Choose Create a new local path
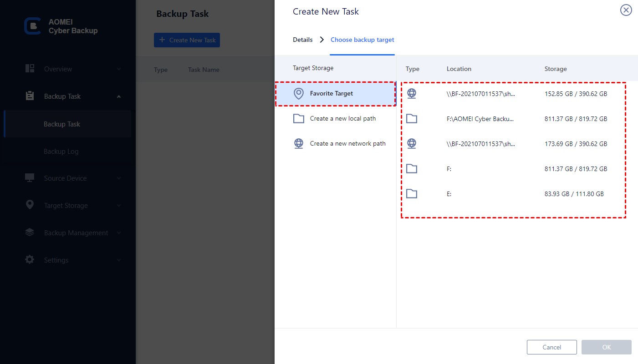 click(342, 119)
